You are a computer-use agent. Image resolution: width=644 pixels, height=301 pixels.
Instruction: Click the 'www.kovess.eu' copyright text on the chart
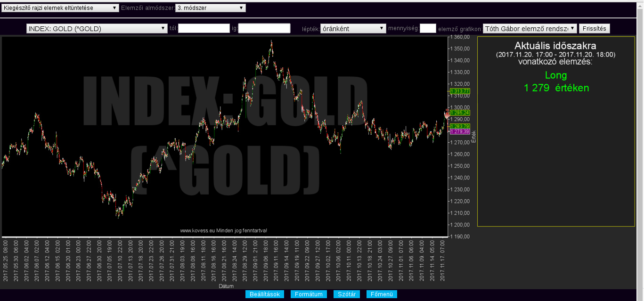(x=224, y=230)
